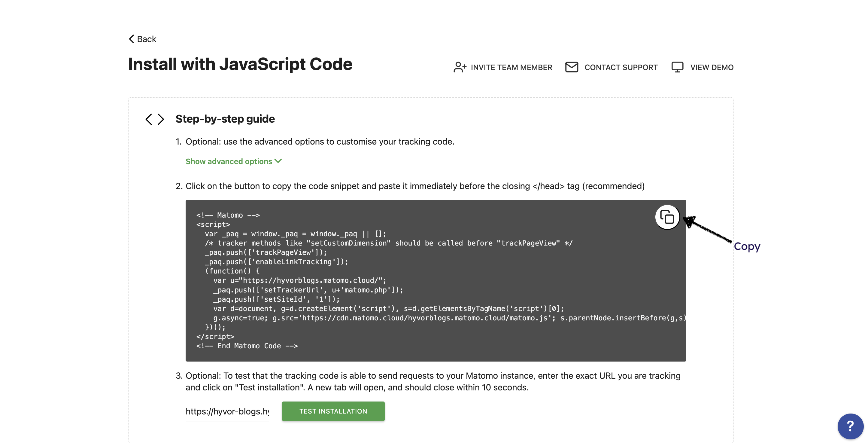Click the green chevron beside advanced options

278,161
